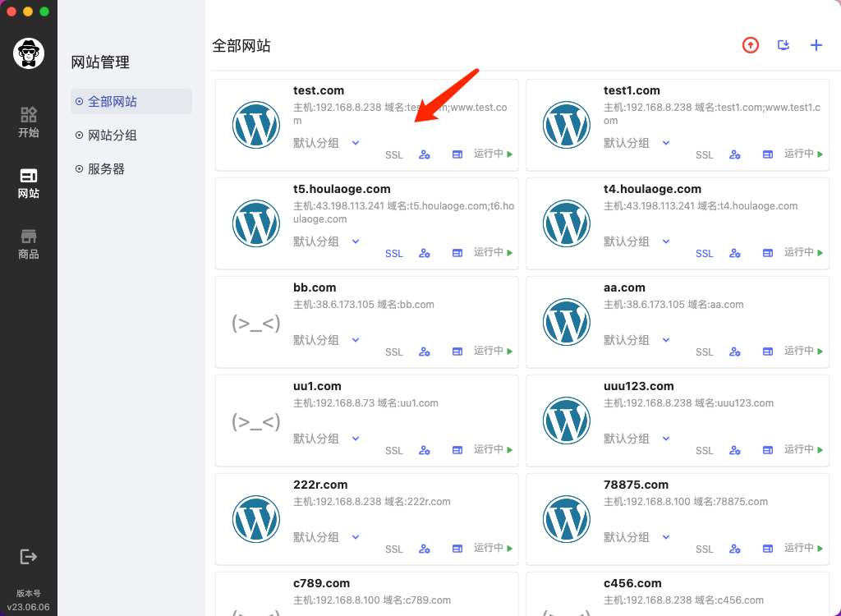
Task: Click the c456.com site title
Action: pos(632,583)
